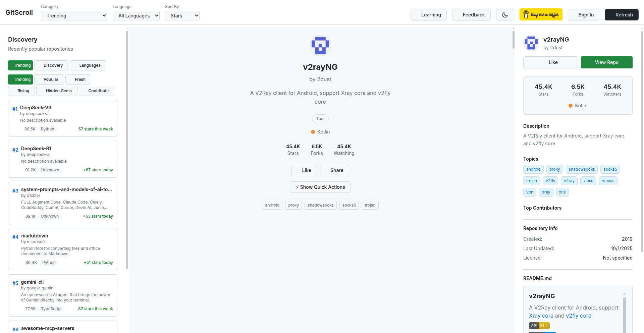
Task: Open the Category dropdown
Action: [74, 16]
